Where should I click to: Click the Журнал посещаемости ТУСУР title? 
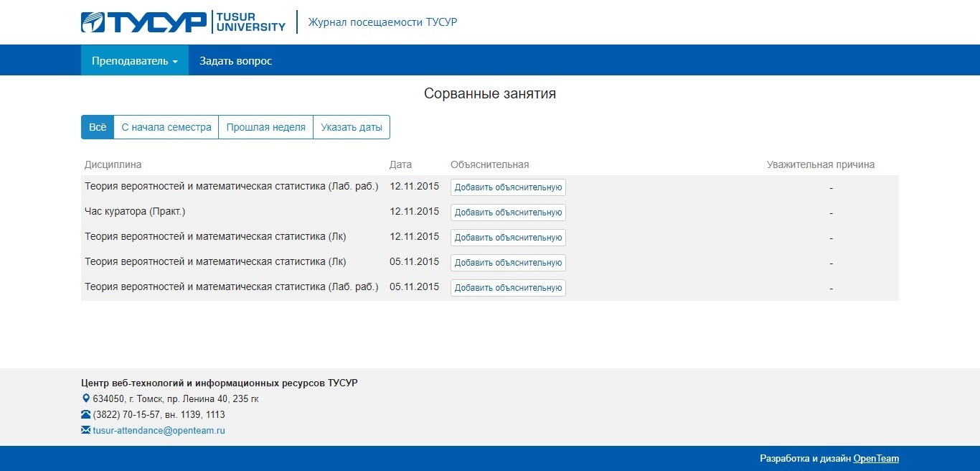click(x=382, y=22)
